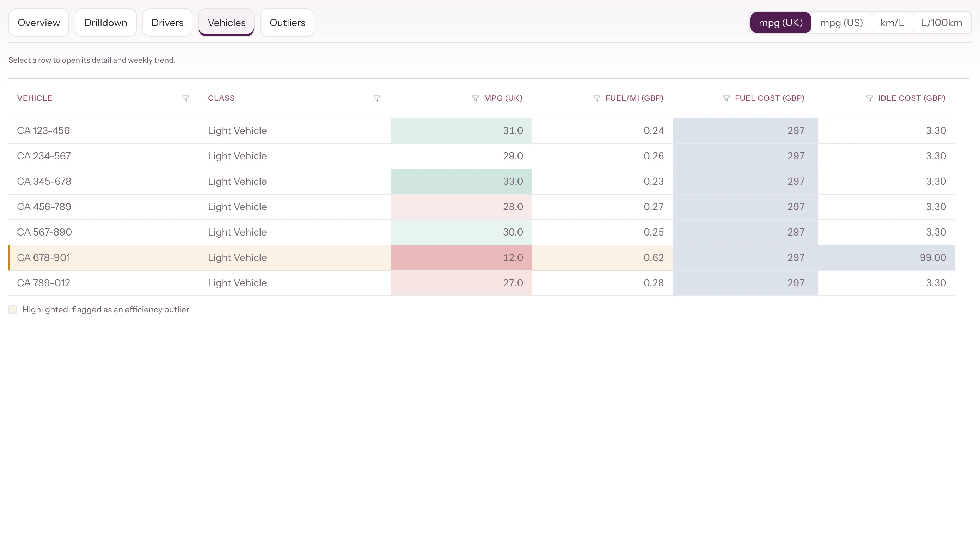Select flagged vehicle CA 678-901
The height and width of the screenshot is (543, 980).
point(481,258)
